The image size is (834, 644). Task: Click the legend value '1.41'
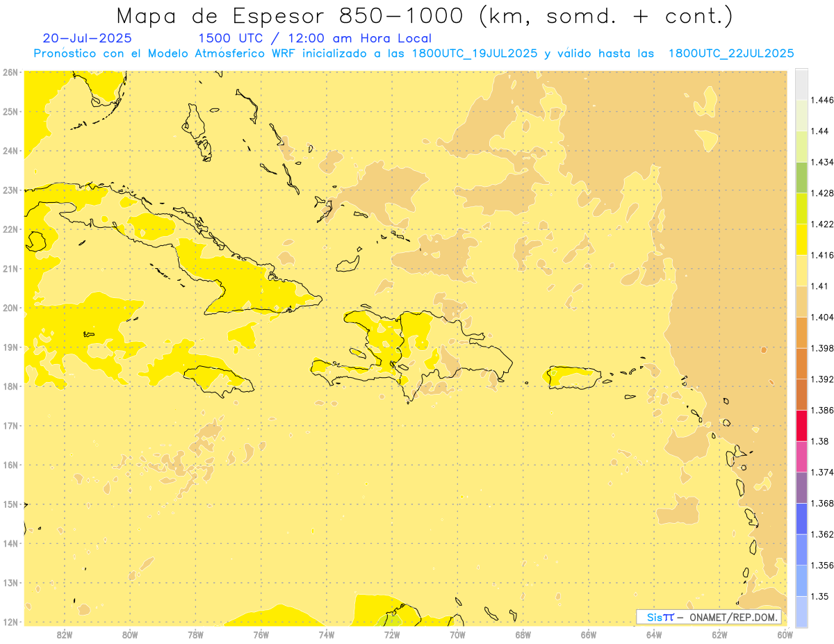(819, 286)
